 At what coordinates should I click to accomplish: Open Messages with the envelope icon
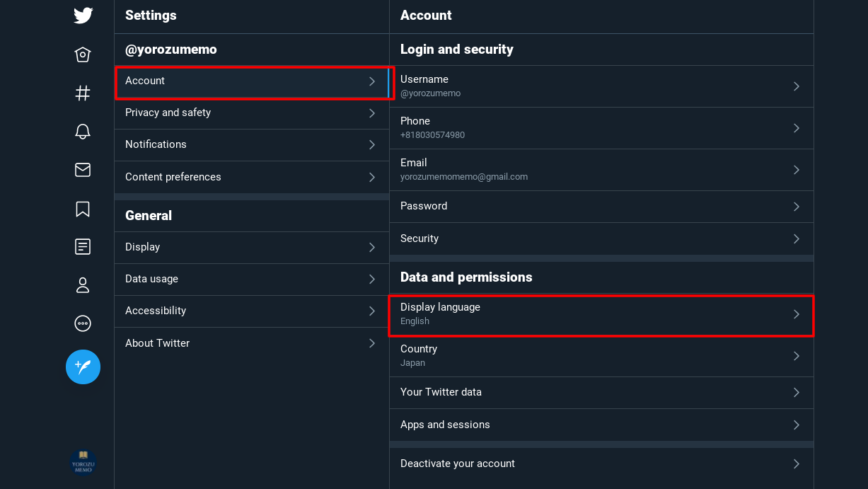[83, 170]
